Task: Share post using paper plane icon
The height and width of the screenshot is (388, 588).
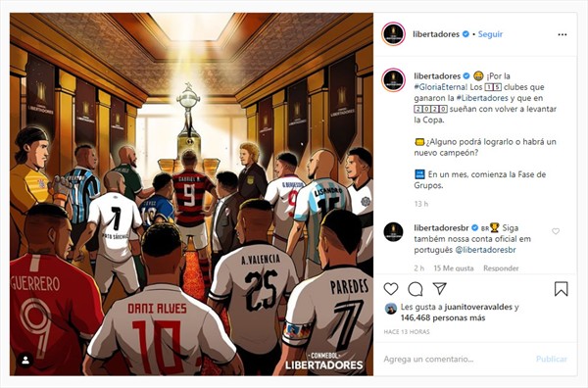Action: coord(439,288)
